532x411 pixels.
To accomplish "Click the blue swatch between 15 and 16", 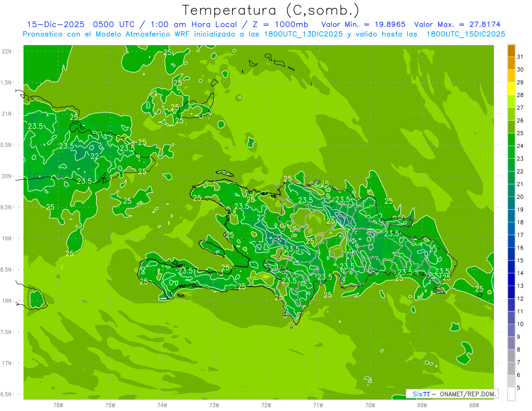I will click(511, 254).
